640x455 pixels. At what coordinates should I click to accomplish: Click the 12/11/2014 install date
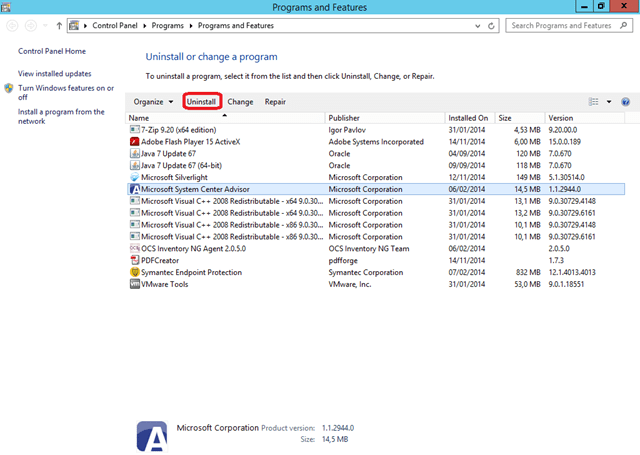point(467,177)
